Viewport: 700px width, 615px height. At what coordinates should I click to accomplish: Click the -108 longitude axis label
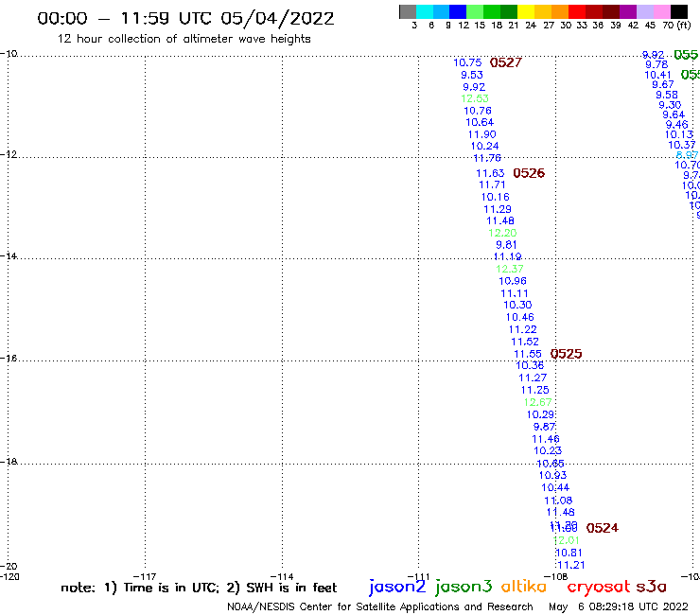coord(556,576)
